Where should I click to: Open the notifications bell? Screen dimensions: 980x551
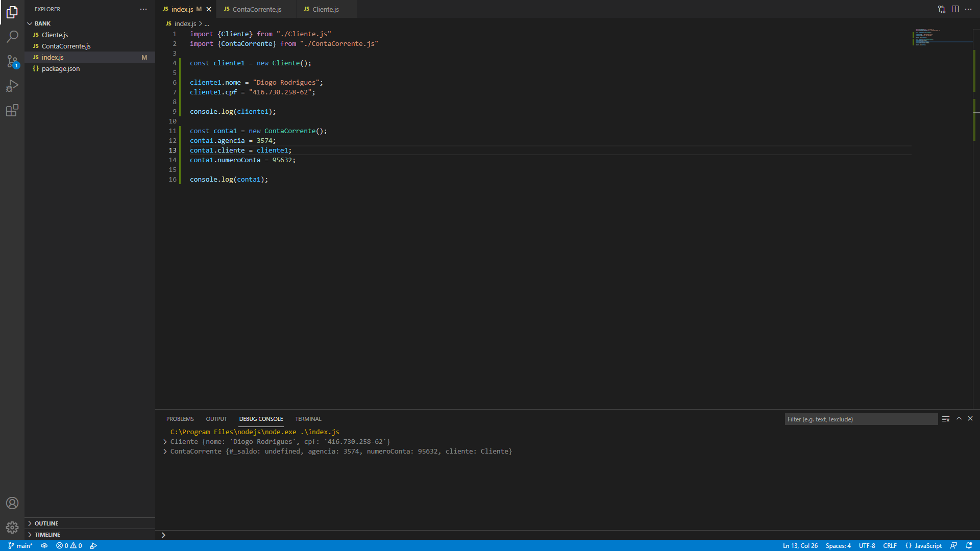click(x=969, y=545)
